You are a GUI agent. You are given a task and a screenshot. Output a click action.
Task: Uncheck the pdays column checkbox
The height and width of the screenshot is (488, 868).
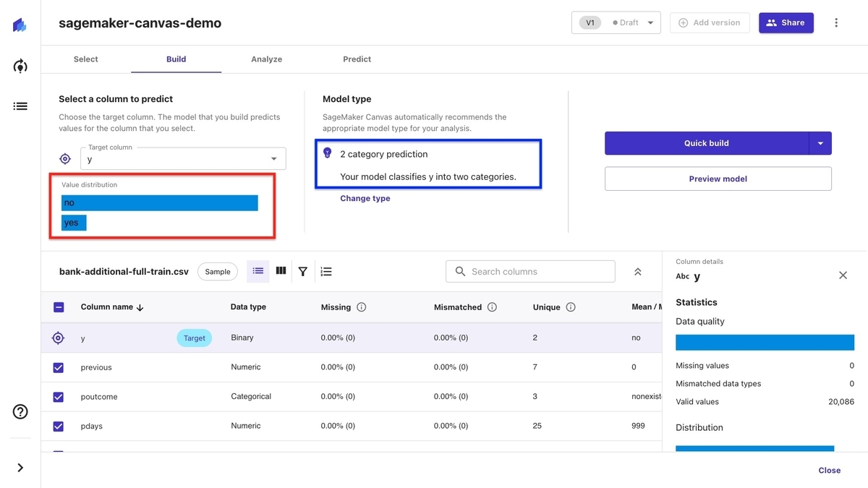(59, 426)
